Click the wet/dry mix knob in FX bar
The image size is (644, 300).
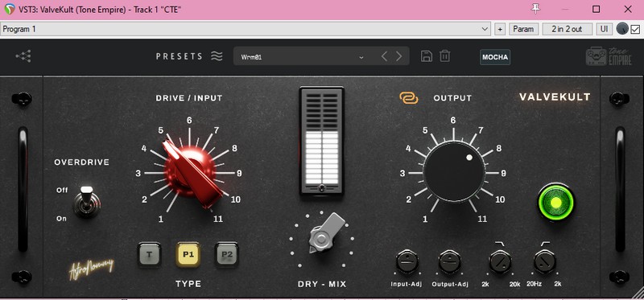[x=622, y=29]
